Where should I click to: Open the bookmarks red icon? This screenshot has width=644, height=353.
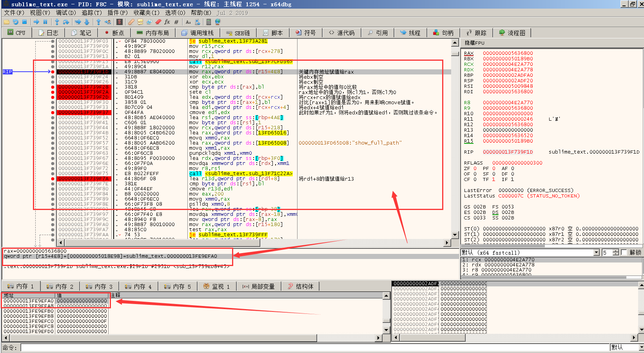(158, 22)
